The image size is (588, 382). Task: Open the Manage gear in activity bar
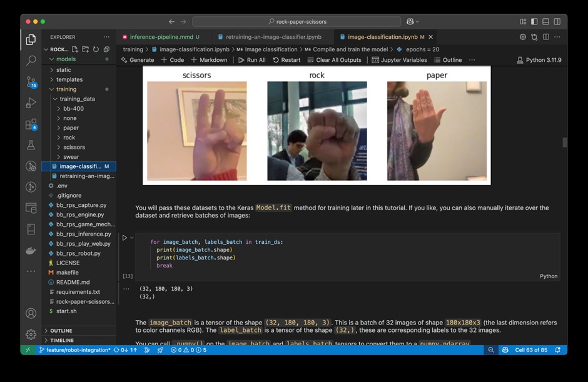point(31,334)
